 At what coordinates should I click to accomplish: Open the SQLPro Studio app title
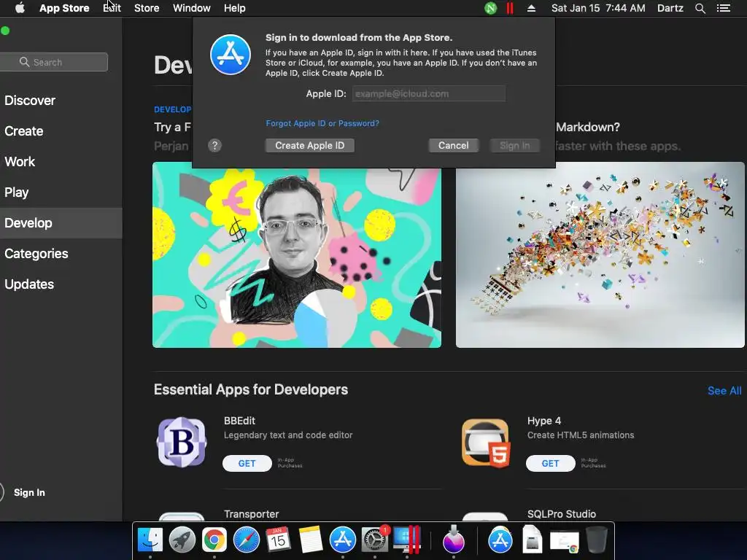pos(561,514)
